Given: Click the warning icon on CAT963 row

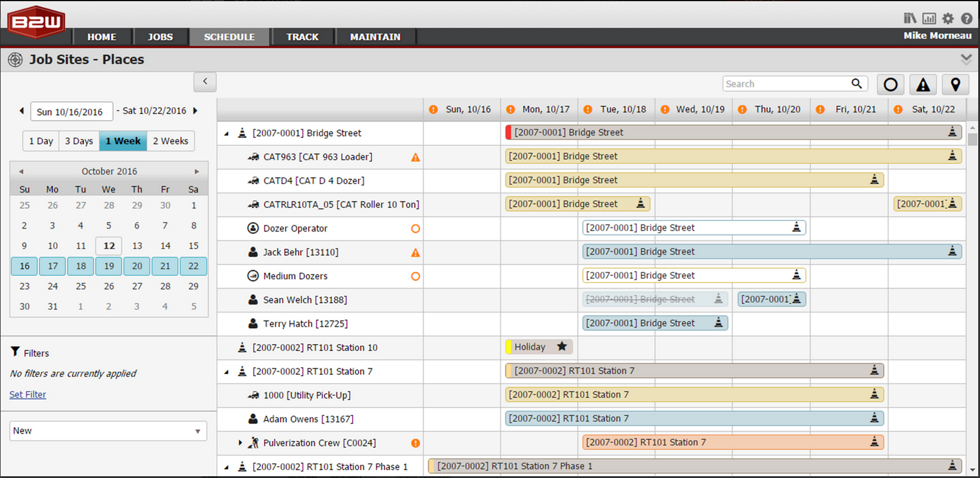Looking at the screenshot, I should (415, 157).
